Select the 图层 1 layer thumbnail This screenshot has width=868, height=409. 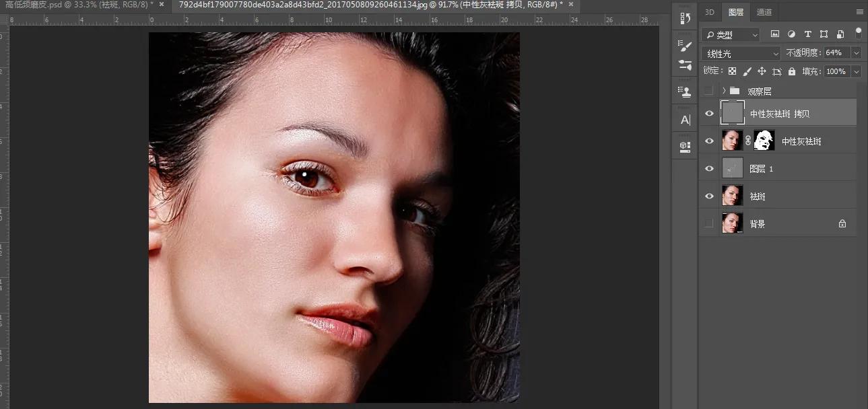click(x=732, y=169)
